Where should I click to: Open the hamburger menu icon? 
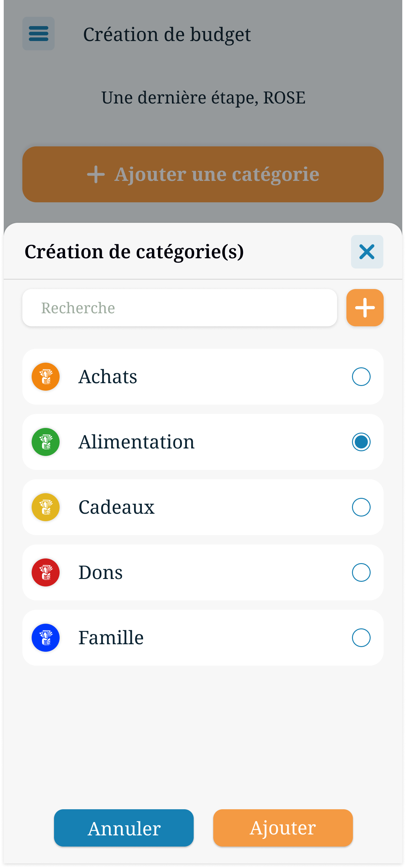click(x=38, y=34)
